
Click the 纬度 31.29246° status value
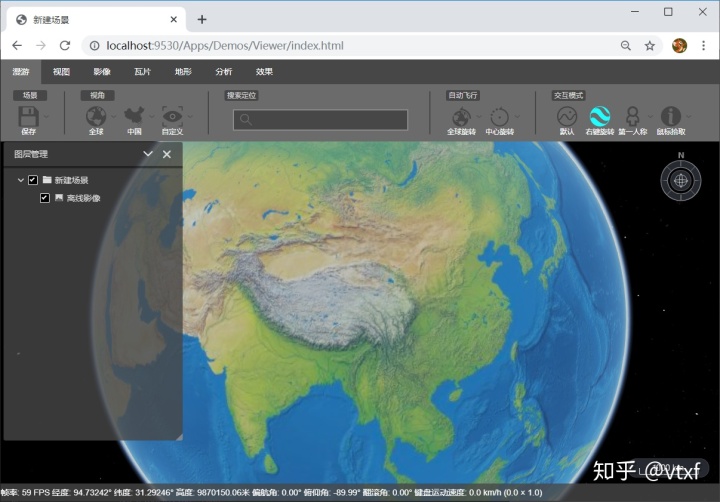point(143,492)
